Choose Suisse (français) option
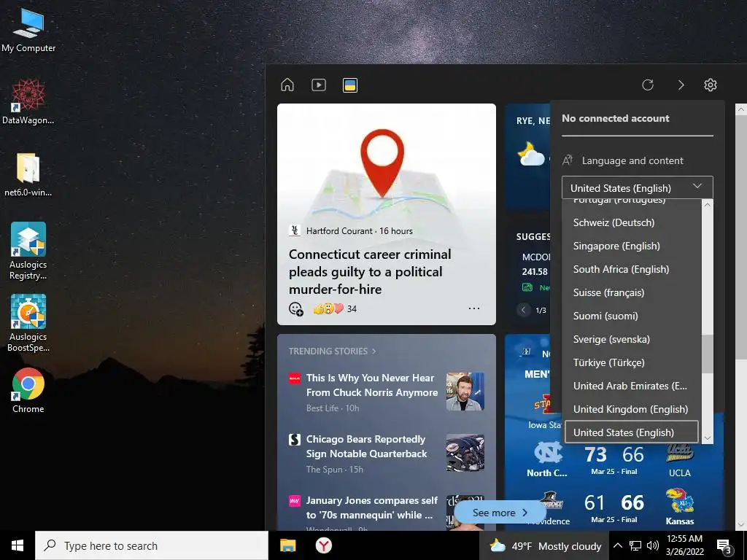 click(x=631, y=293)
